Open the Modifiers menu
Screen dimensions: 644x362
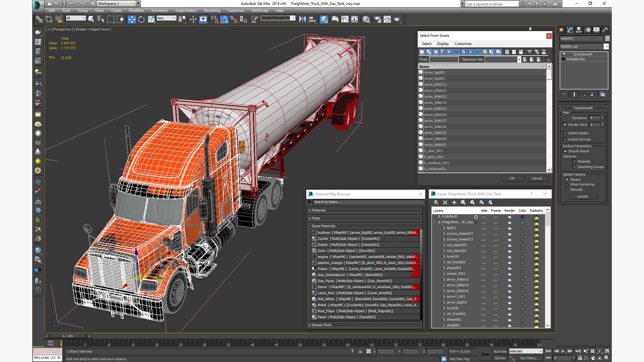(x=136, y=11)
